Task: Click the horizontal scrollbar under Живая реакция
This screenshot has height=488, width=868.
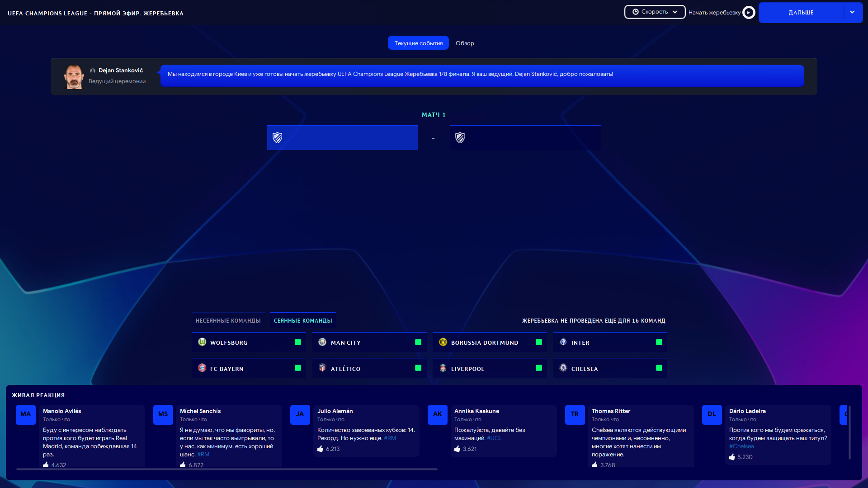Action: (227, 469)
